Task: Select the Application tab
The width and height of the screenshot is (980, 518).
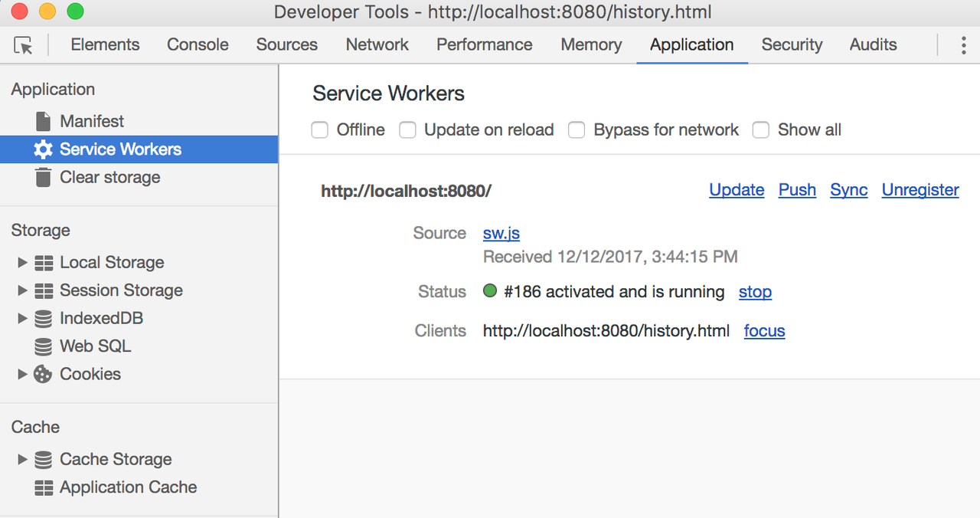Action: coord(692,44)
